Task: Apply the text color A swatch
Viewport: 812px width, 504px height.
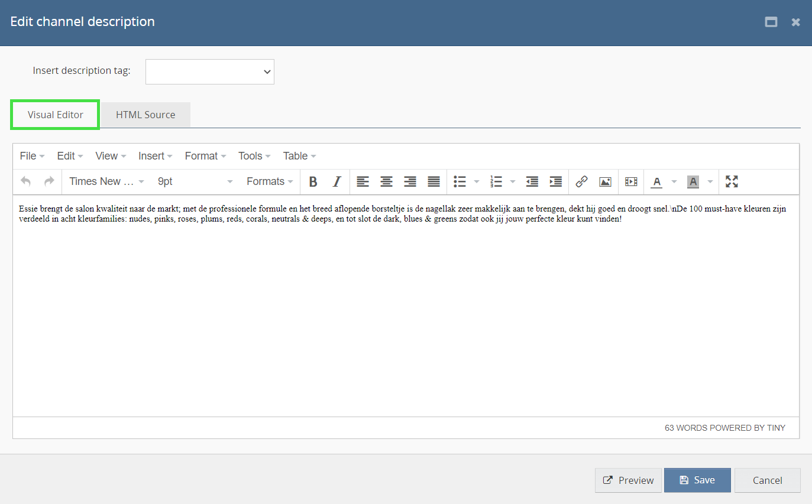Action: pyautogui.click(x=656, y=182)
